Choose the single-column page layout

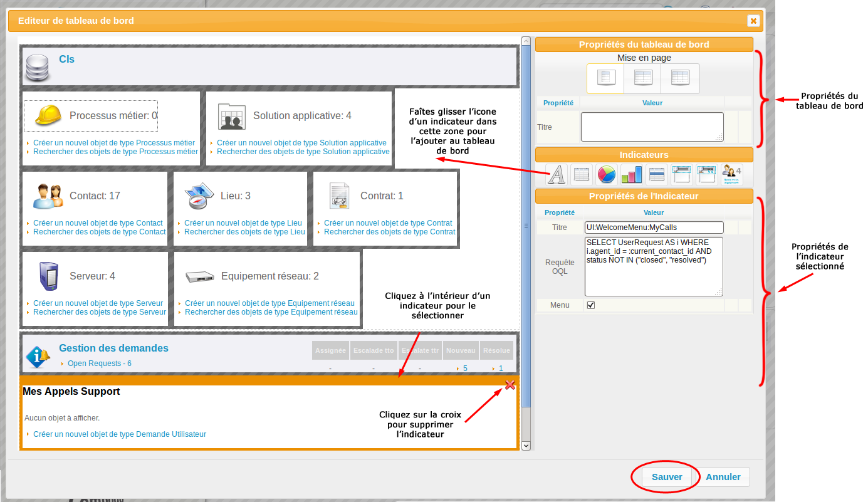click(x=606, y=78)
